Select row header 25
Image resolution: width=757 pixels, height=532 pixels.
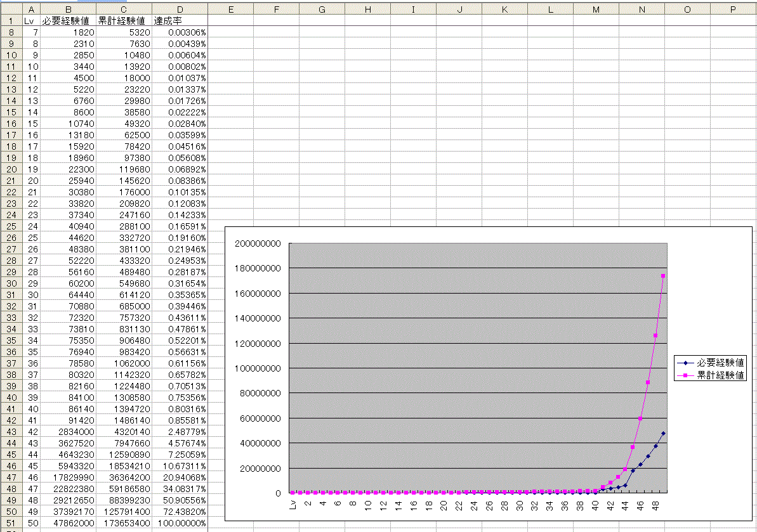coord(11,226)
